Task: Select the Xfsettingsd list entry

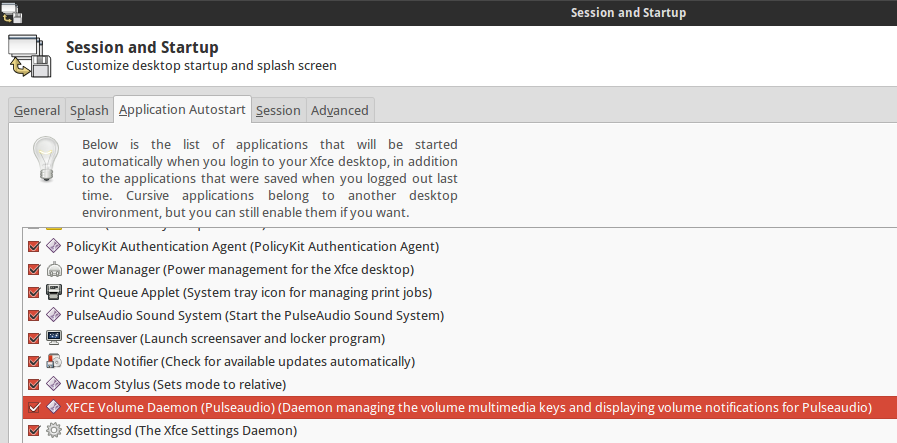Action: [x=181, y=431]
